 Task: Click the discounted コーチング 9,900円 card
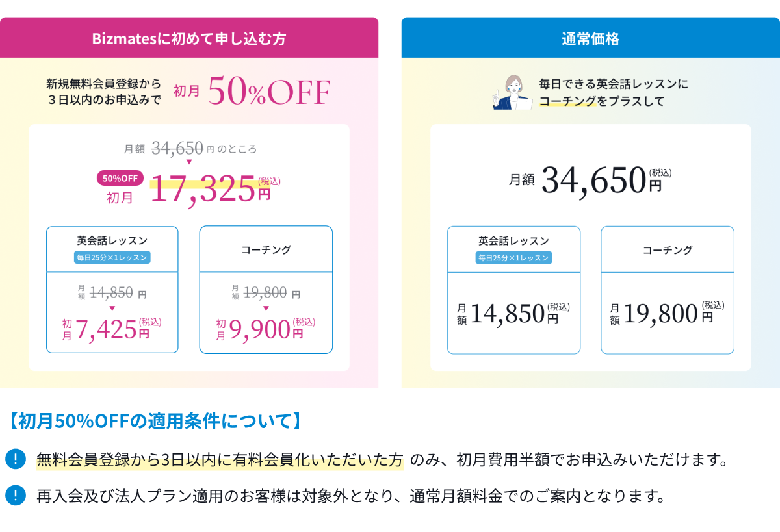(266, 290)
